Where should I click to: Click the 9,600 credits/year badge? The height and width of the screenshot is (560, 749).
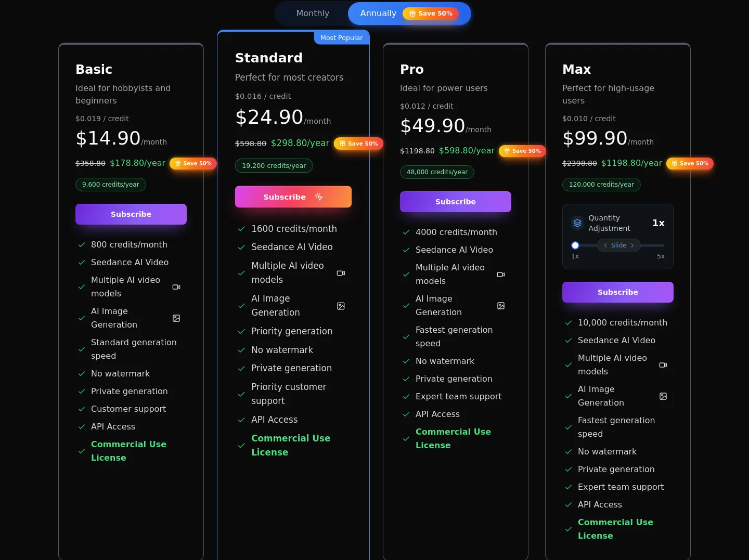click(x=111, y=185)
